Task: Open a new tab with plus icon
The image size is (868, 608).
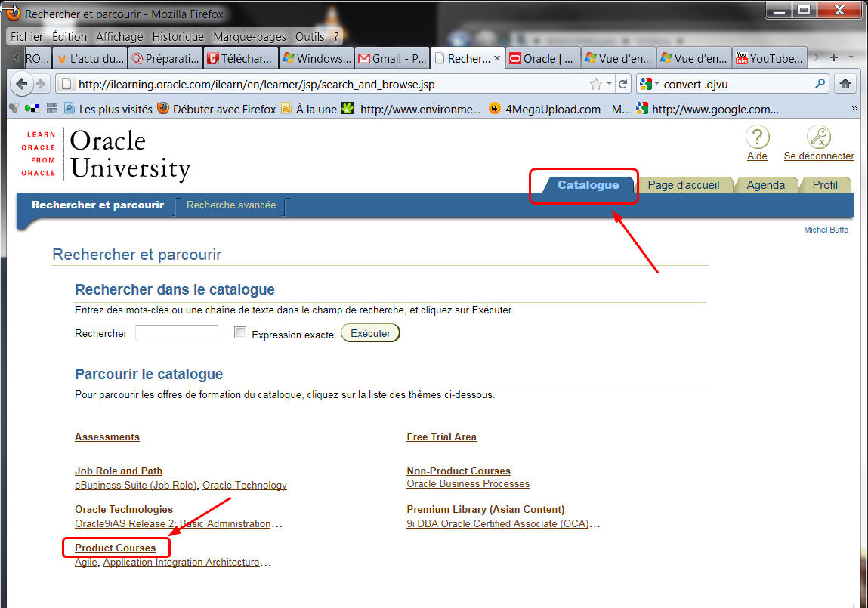Action: click(x=834, y=57)
